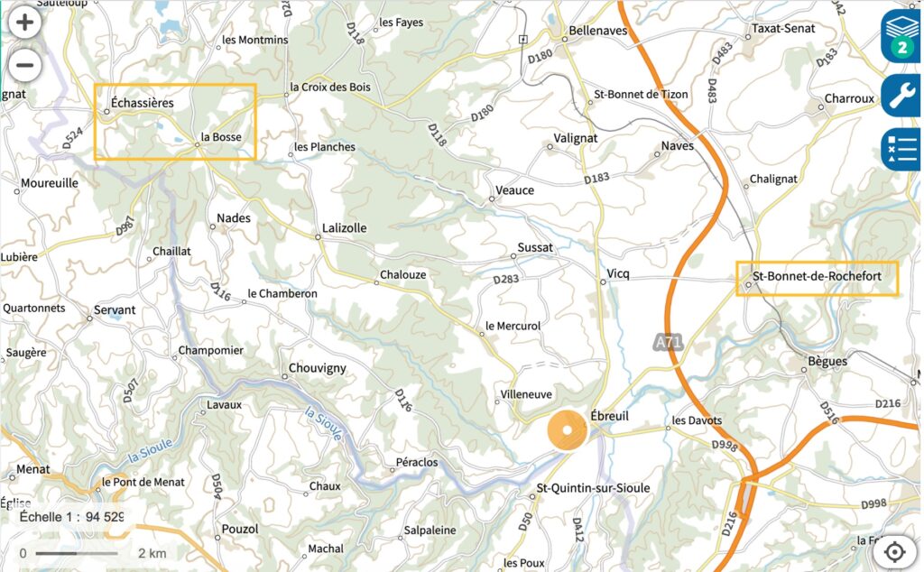
Task: Click the Vicq village marker
Action: 603,282
